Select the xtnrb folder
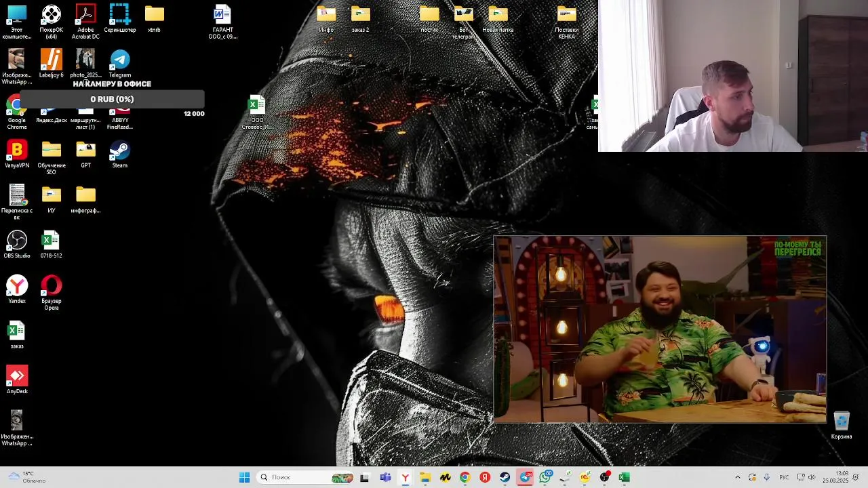The height and width of the screenshot is (488, 868). [x=154, y=19]
